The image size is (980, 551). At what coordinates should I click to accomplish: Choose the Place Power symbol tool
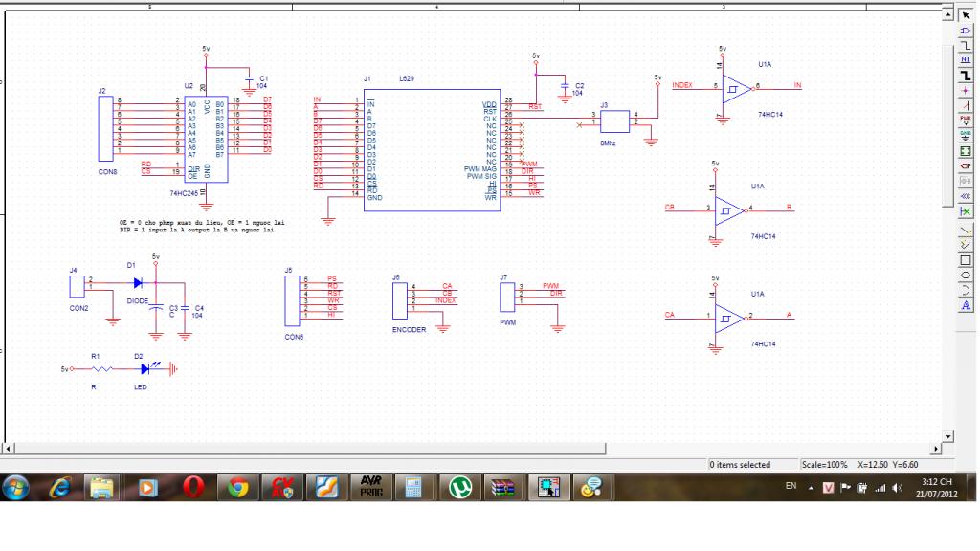tap(966, 120)
